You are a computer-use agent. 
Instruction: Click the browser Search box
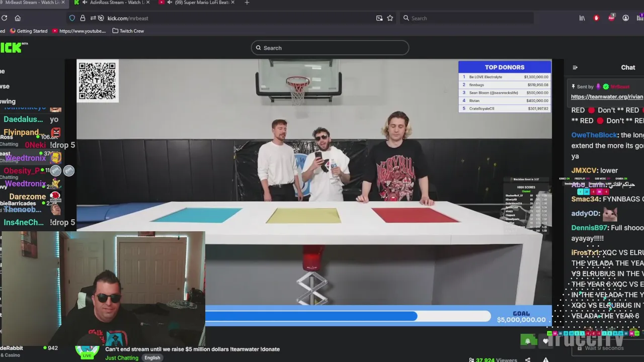(467, 18)
